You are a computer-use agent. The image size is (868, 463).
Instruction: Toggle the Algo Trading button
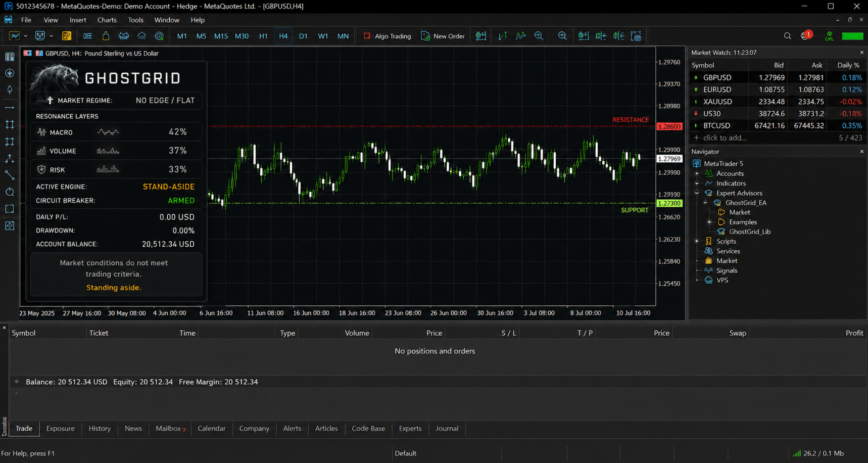tap(387, 36)
